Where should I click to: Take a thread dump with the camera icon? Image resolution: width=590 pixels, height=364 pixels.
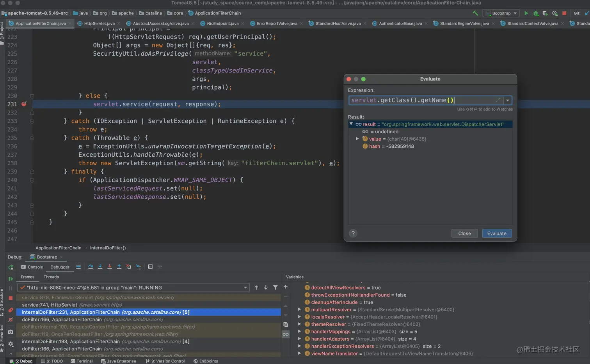click(11, 332)
